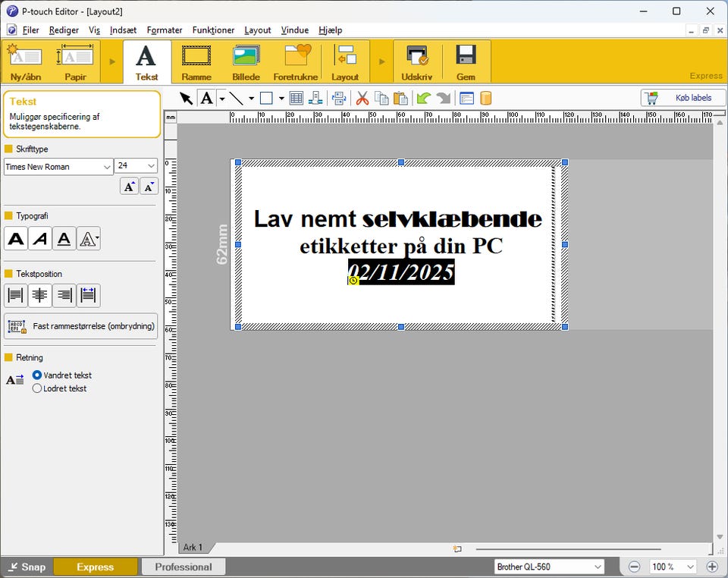
Task: Select Lodret tekst radio button
Action: click(37, 388)
